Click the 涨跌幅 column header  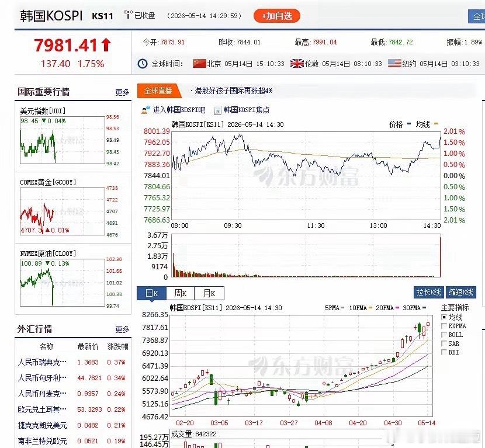[x=118, y=346]
